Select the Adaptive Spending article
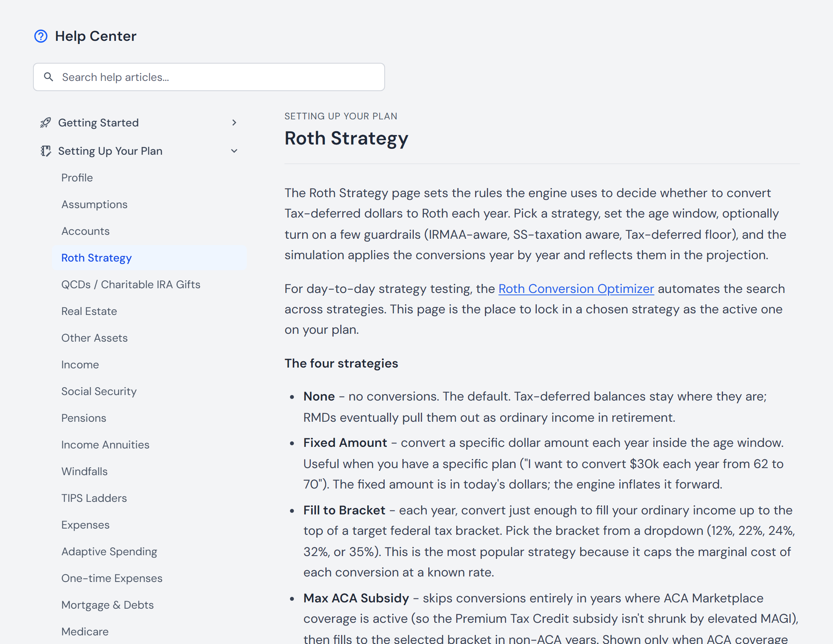 [109, 551]
